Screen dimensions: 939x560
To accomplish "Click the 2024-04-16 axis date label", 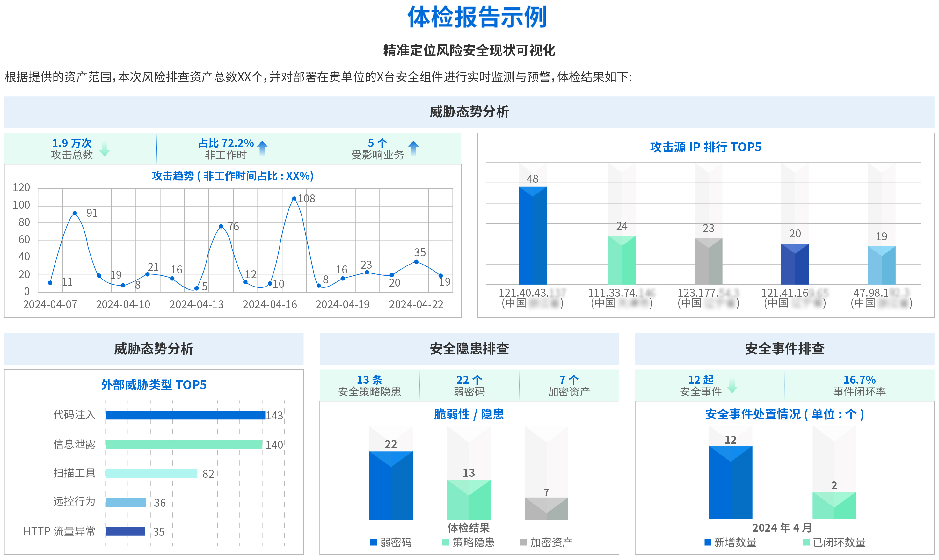I will [x=270, y=304].
